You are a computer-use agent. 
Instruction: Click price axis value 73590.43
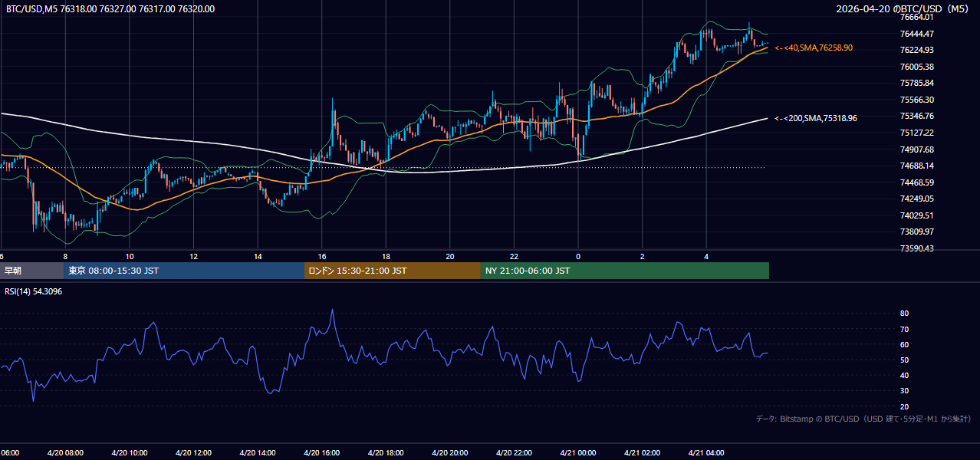[916, 248]
